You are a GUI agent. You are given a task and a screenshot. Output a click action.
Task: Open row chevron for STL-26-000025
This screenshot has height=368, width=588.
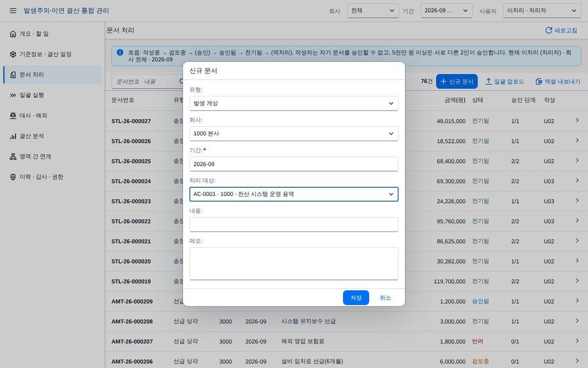(x=577, y=160)
